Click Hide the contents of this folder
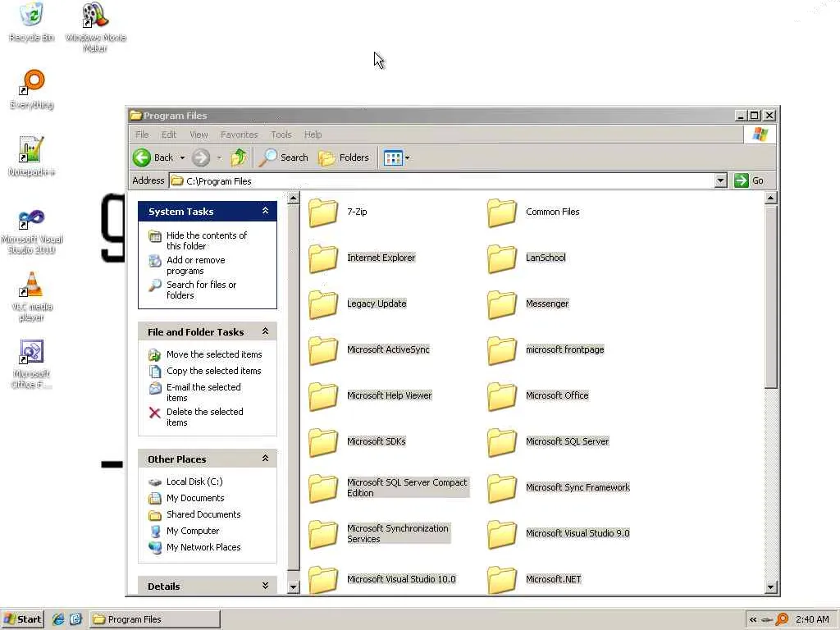Screen dimensions: 840x630 (206, 240)
